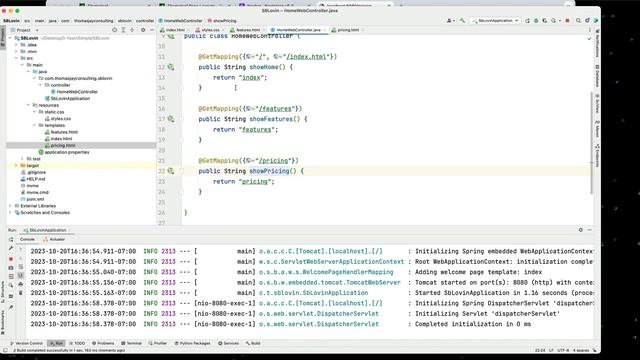The image size is (640, 360).
Task: Expand the .idea folder
Action: [16, 45]
